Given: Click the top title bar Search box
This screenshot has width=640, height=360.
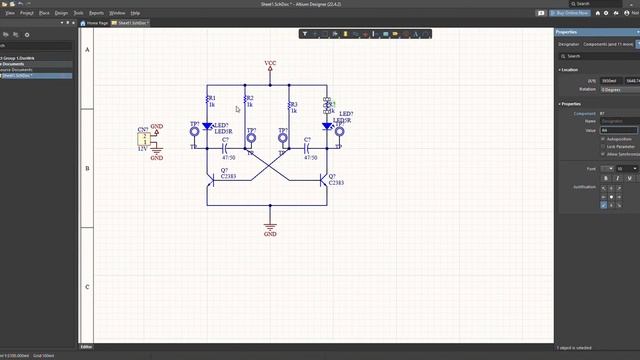Looking at the screenshot, I should 596,4.
